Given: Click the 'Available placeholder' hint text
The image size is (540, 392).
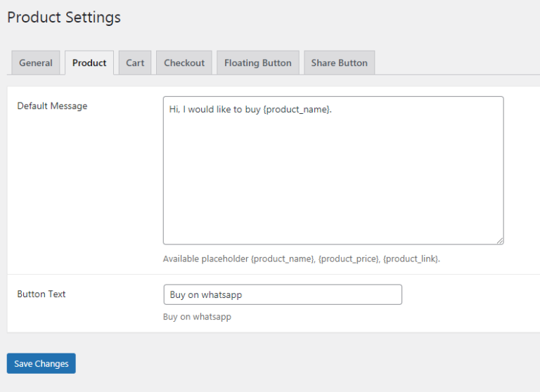Looking at the screenshot, I should [205, 259].
